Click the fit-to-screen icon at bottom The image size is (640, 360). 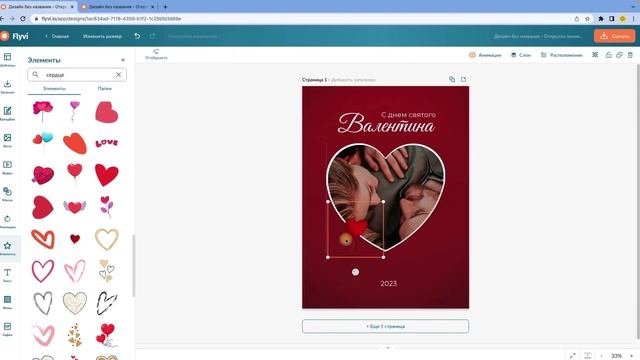(x=587, y=356)
